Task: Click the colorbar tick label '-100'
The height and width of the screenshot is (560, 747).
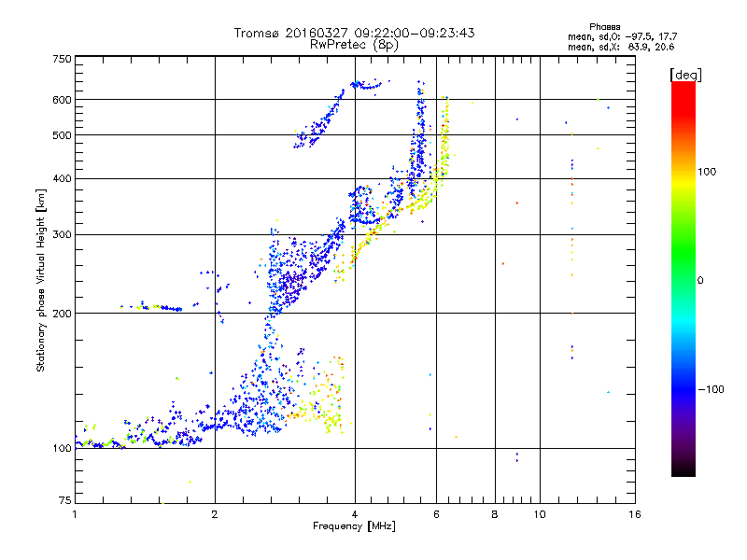Action: click(711, 389)
